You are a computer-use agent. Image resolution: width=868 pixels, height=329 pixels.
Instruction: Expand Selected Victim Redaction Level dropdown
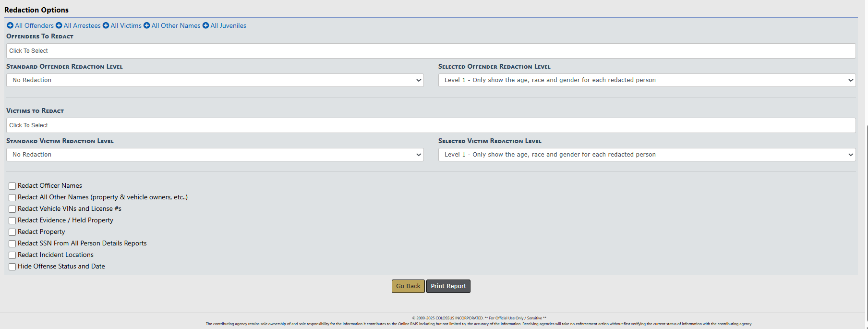point(647,155)
